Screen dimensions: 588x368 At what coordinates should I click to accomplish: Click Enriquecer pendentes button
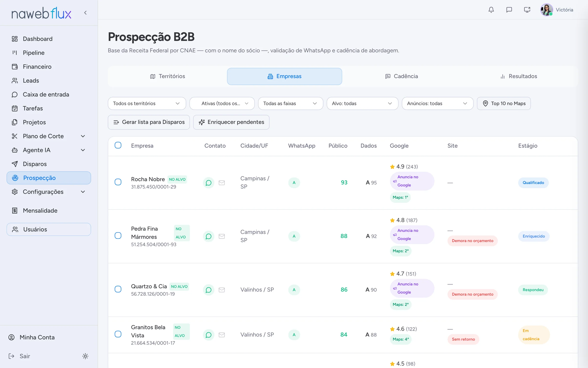coord(231,122)
